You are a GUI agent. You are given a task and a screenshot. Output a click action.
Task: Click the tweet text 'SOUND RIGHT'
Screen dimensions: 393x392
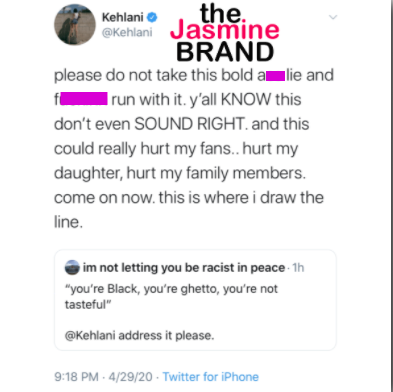pos(189,124)
